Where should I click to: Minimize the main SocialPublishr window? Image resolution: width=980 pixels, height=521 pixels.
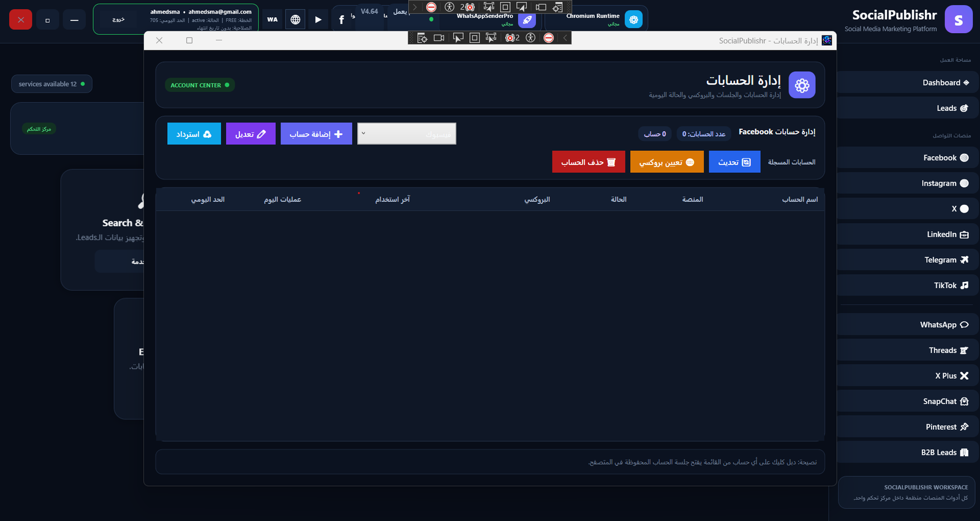(x=74, y=20)
